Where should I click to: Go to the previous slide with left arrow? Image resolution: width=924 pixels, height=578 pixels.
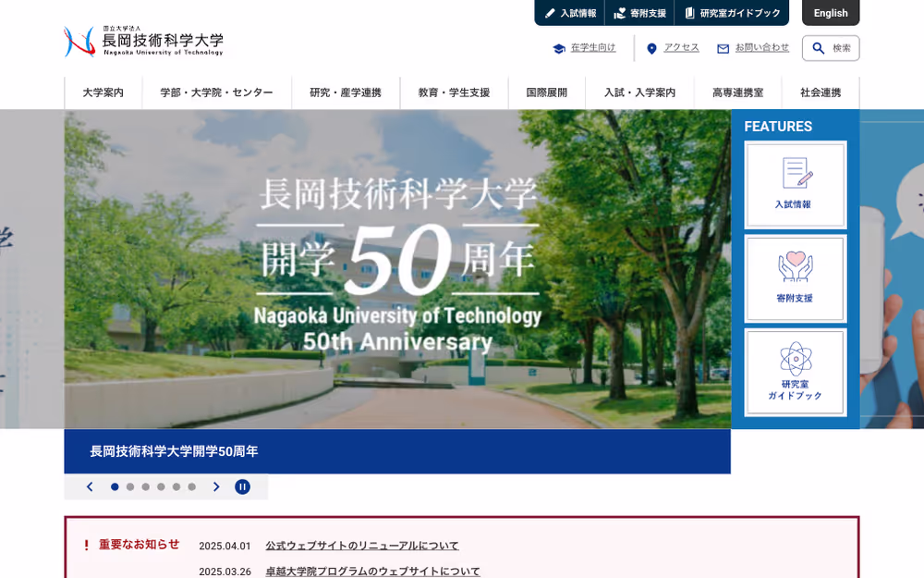point(90,486)
